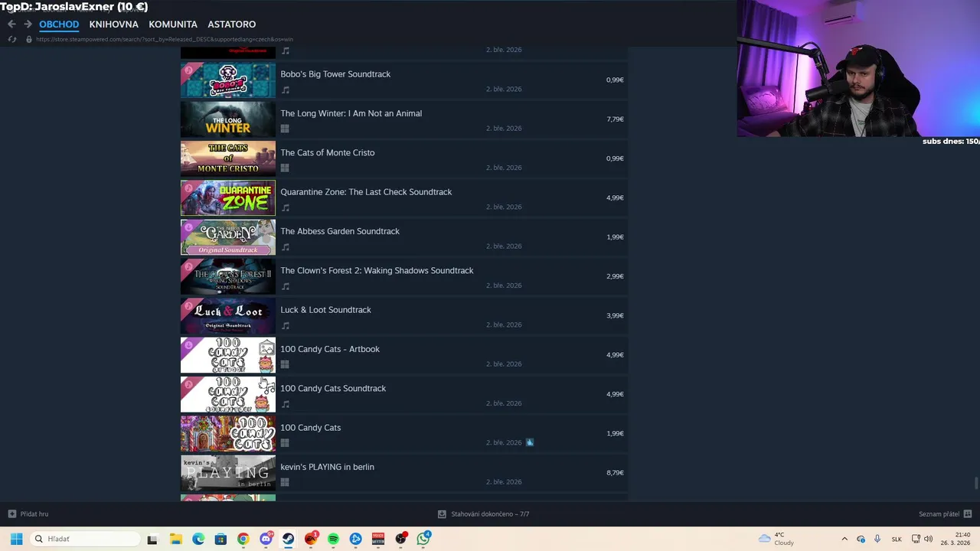Click The Cats of Monte Cristo thumbnail

coord(228,158)
